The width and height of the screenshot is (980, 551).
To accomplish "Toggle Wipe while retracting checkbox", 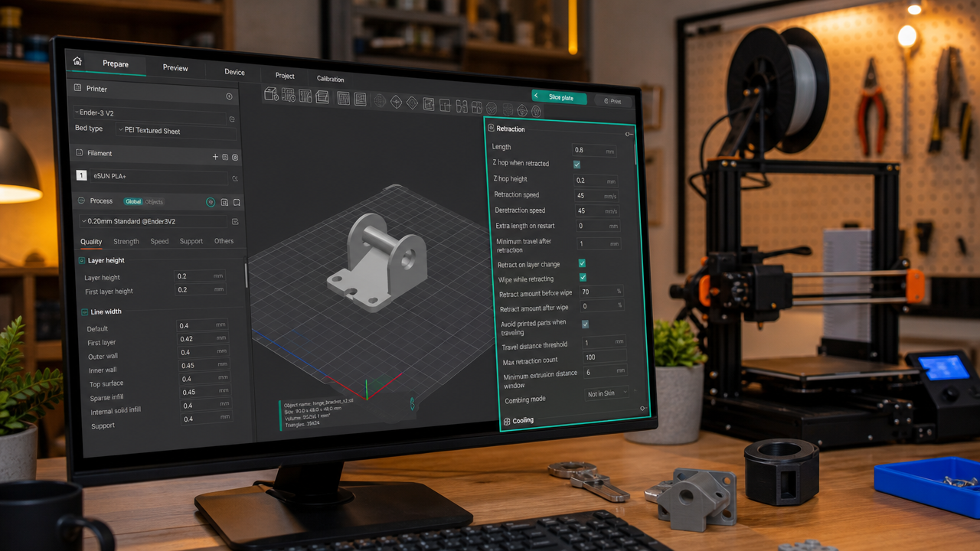I will pyautogui.click(x=583, y=278).
